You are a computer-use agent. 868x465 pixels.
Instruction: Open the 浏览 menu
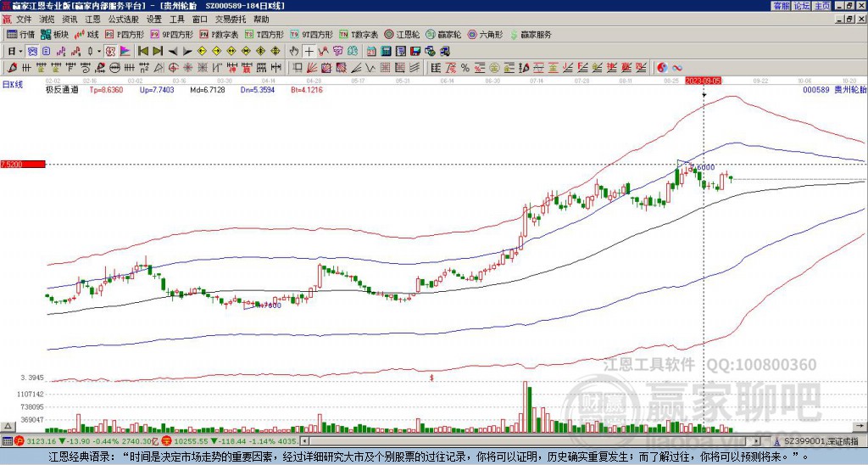click(47, 20)
